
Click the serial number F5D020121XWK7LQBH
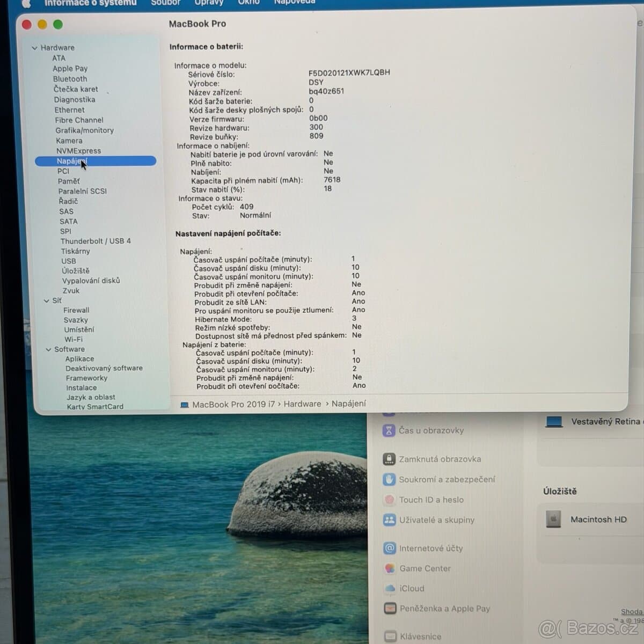(x=349, y=72)
